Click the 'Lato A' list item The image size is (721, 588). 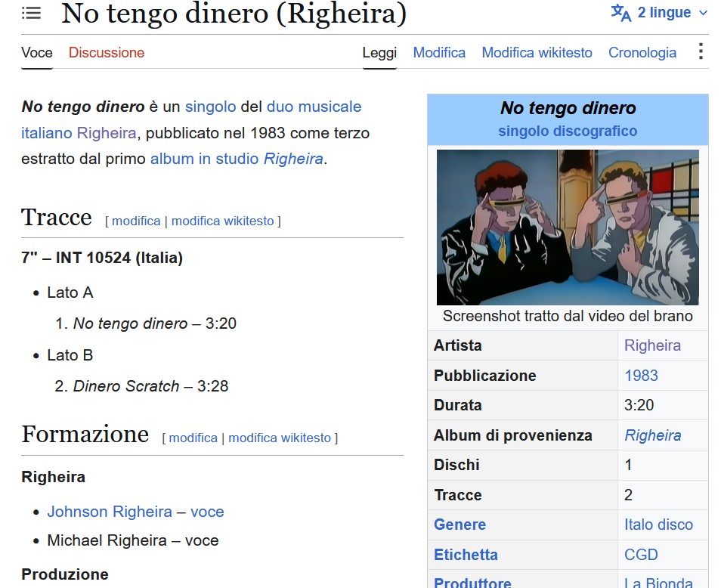click(70, 292)
